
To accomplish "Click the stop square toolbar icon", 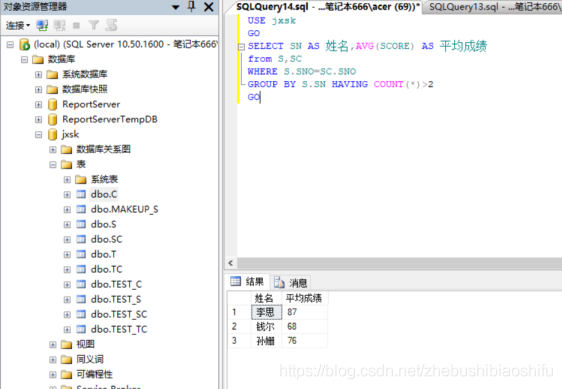I will (x=76, y=25).
